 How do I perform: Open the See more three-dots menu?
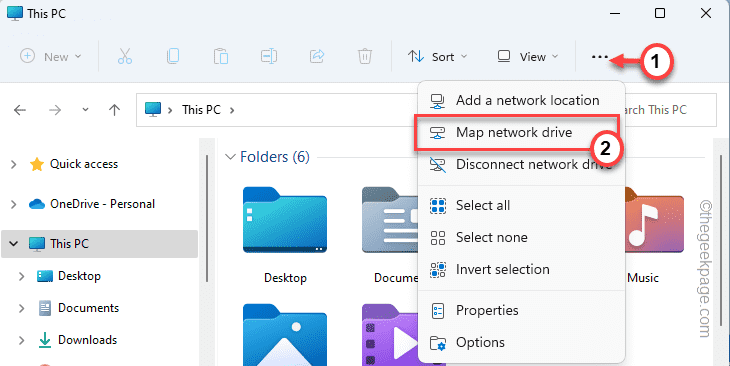pos(600,57)
